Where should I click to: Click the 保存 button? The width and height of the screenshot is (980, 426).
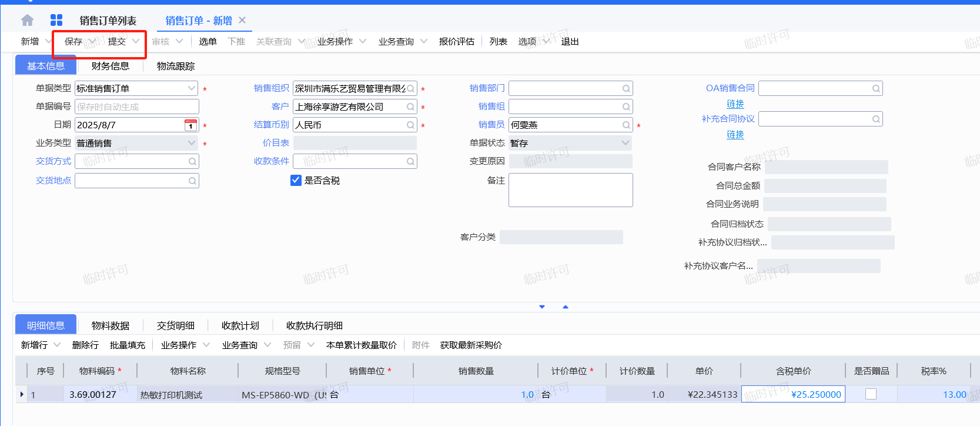(73, 42)
